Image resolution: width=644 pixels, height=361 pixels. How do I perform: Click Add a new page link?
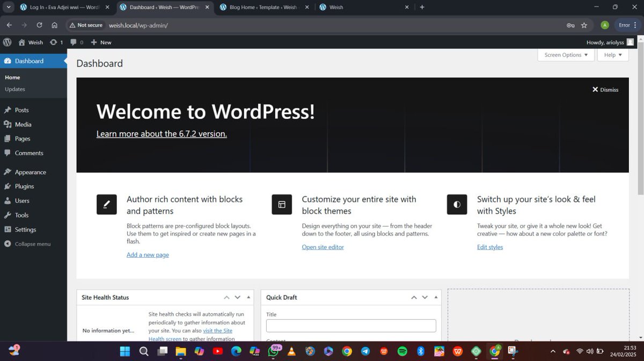pos(148,255)
